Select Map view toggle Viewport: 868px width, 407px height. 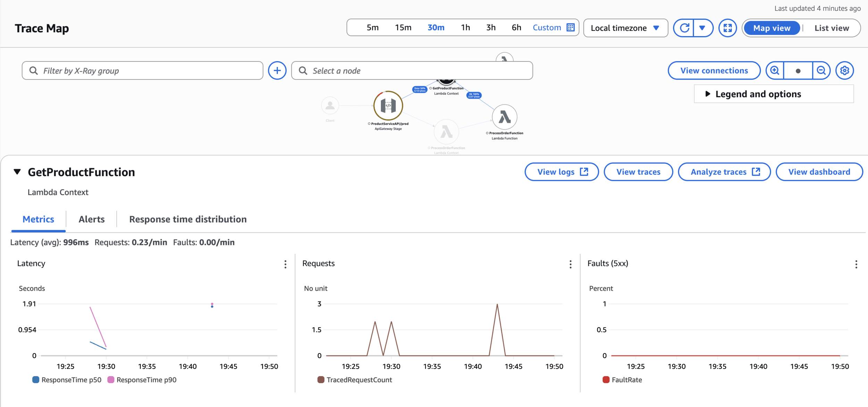(771, 28)
